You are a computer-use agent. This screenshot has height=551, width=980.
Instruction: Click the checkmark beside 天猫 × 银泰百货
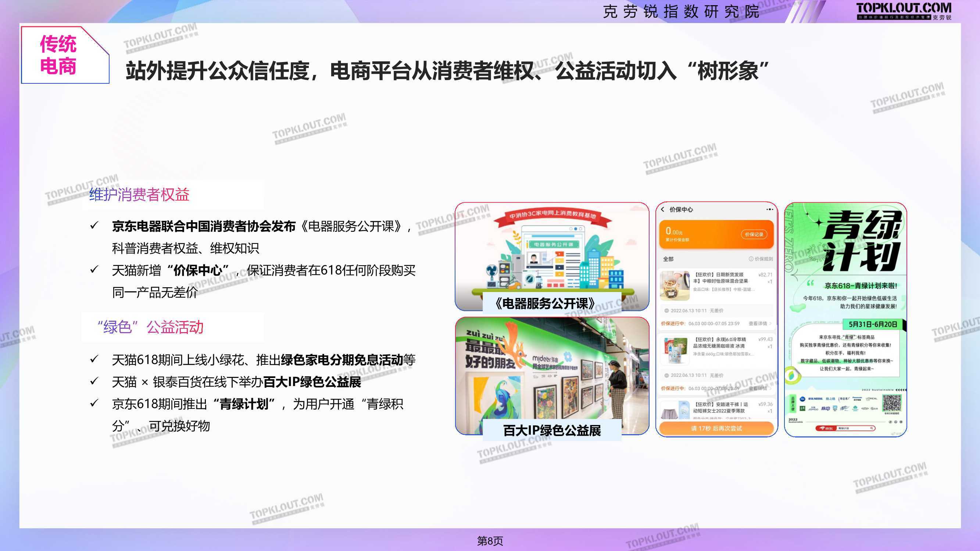click(x=94, y=381)
